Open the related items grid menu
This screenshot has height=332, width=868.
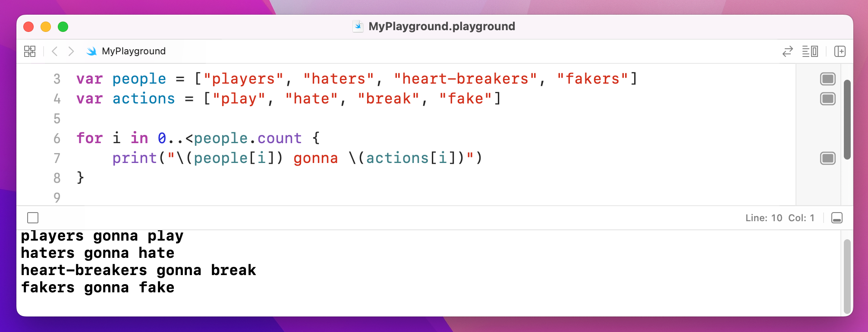(x=30, y=51)
